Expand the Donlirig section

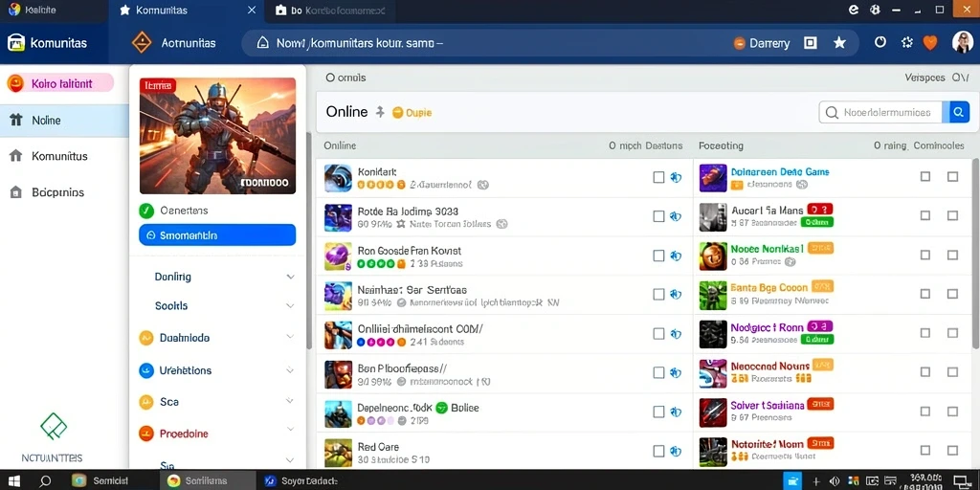pos(290,277)
